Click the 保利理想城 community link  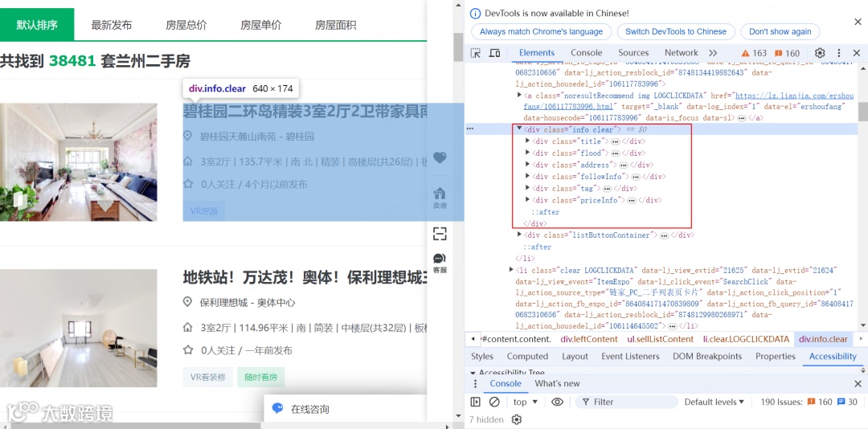223,303
